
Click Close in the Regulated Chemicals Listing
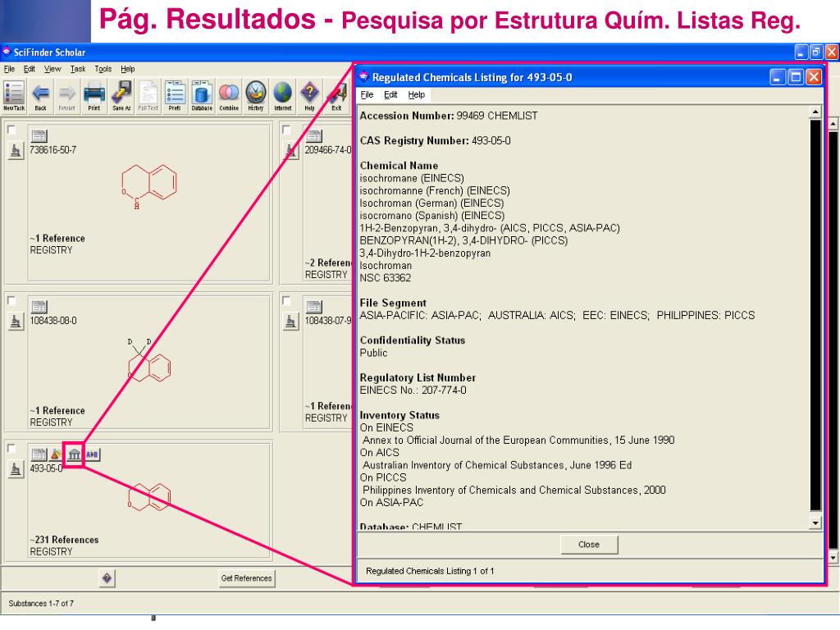point(589,545)
